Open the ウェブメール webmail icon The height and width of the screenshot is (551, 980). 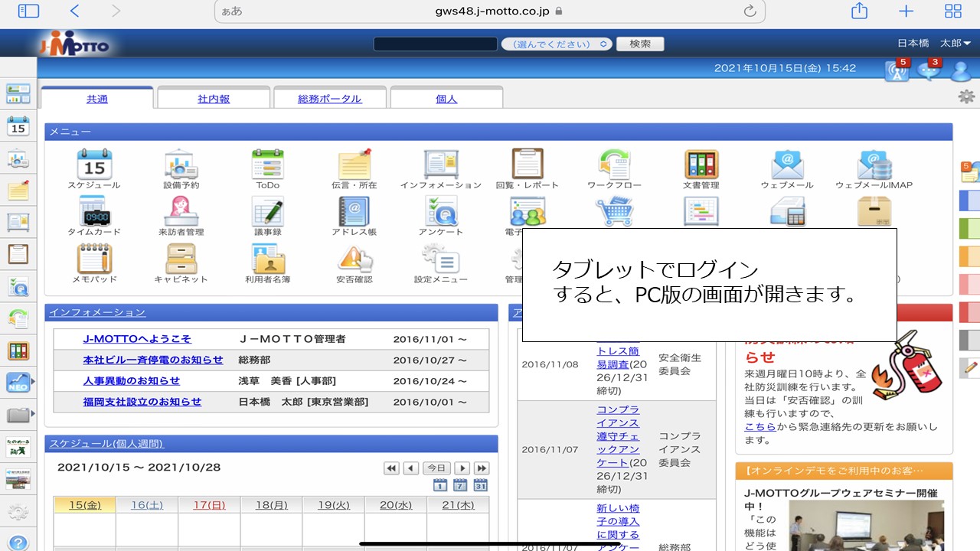(787, 163)
